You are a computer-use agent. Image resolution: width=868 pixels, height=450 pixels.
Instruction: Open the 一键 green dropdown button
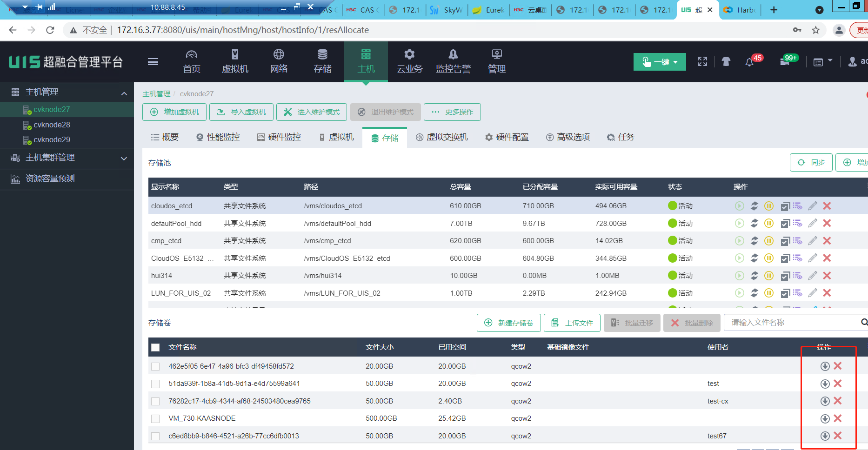pyautogui.click(x=660, y=62)
